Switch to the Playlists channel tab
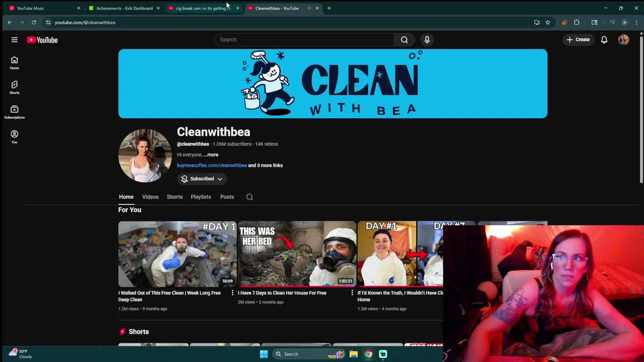 click(x=201, y=197)
